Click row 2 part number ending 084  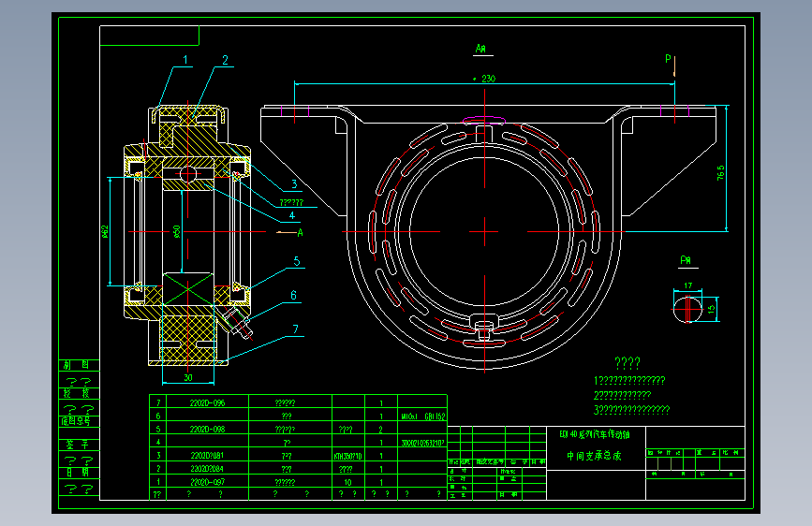[x=207, y=469]
